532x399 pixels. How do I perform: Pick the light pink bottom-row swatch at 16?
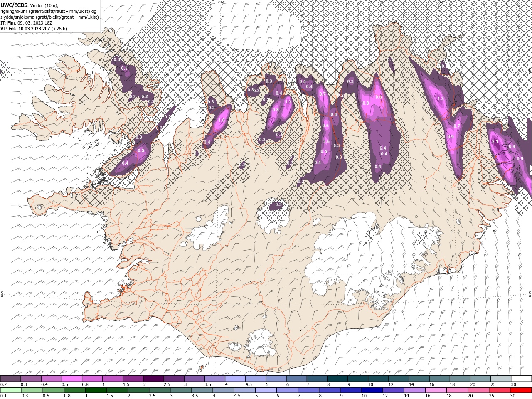coord(436,390)
